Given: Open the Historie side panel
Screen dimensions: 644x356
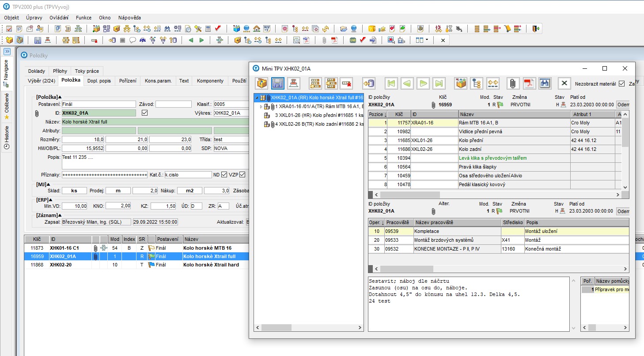Looking at the screenshot, I should pos(6,137).
